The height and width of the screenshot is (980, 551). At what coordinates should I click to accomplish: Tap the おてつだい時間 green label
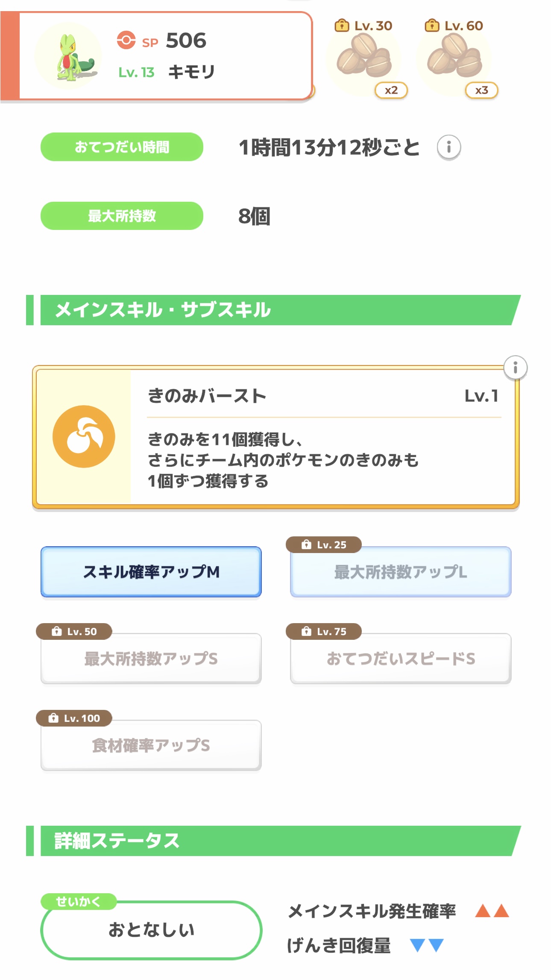click(122, 147)
